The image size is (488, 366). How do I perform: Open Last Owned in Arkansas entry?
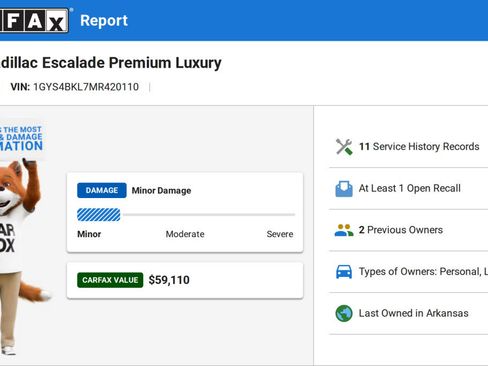(x=408, y=313)
